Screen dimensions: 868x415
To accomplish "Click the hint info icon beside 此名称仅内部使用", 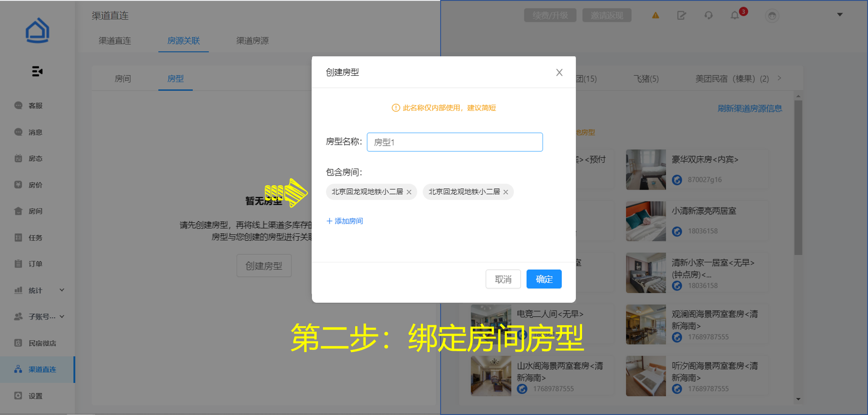I will point(396,108).
